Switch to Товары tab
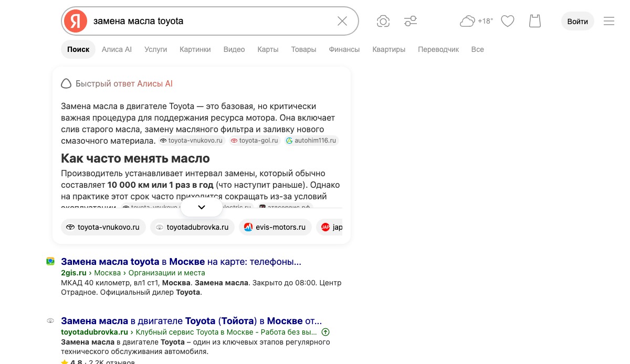The height and width of the screenshot is (364, 630). [x=303, y=49]
